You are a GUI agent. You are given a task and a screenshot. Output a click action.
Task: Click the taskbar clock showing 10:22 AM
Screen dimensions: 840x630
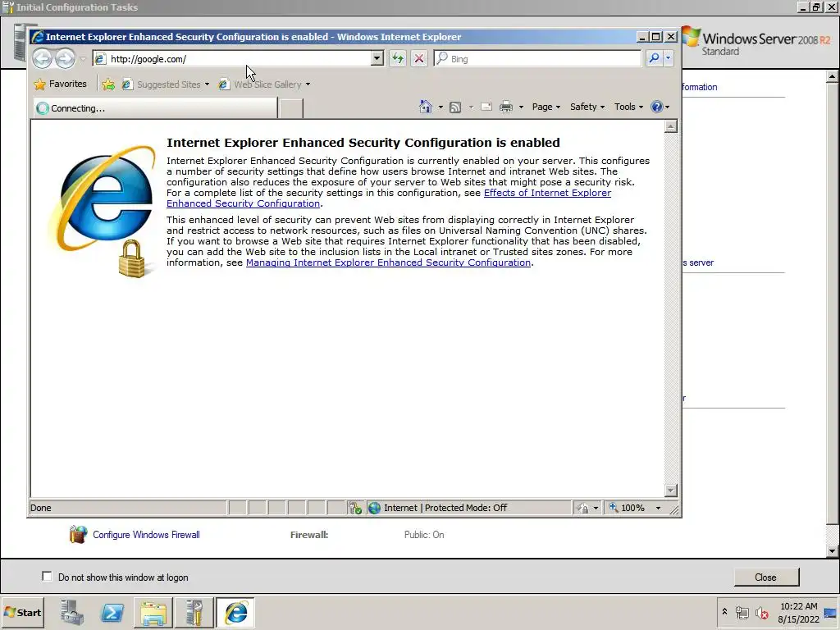(798, 612)
